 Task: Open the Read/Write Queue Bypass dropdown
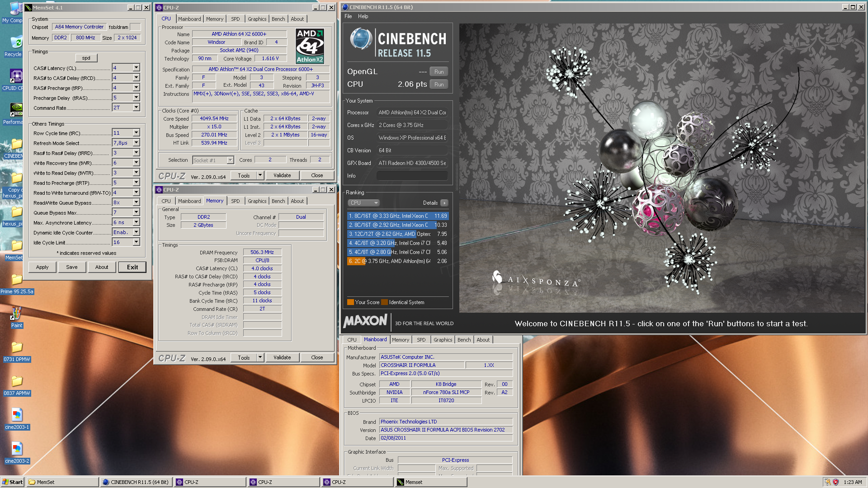(x=136, y=202)
